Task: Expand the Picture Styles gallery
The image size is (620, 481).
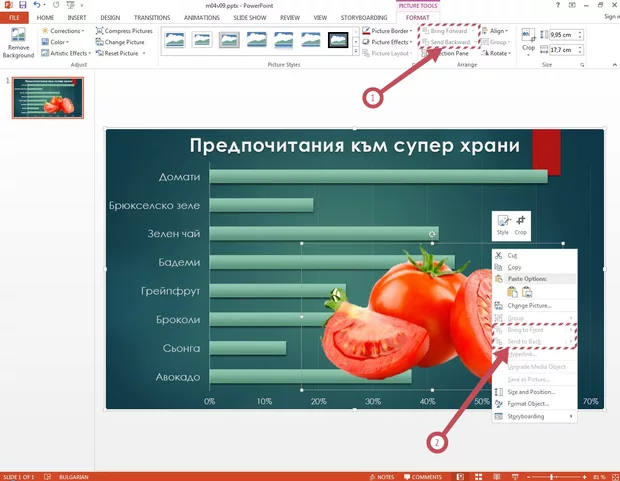Action: (355, 52)
